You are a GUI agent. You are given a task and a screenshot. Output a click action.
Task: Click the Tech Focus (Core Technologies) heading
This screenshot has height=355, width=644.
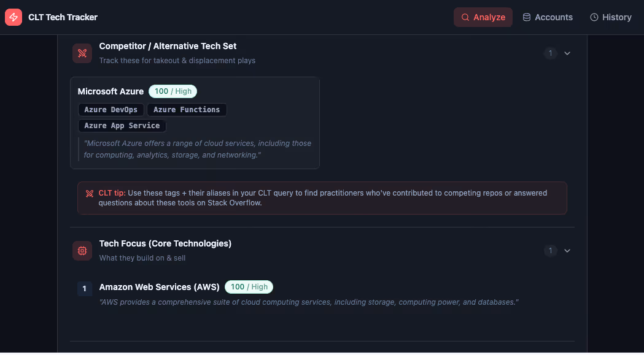click(x=166, y=243)
